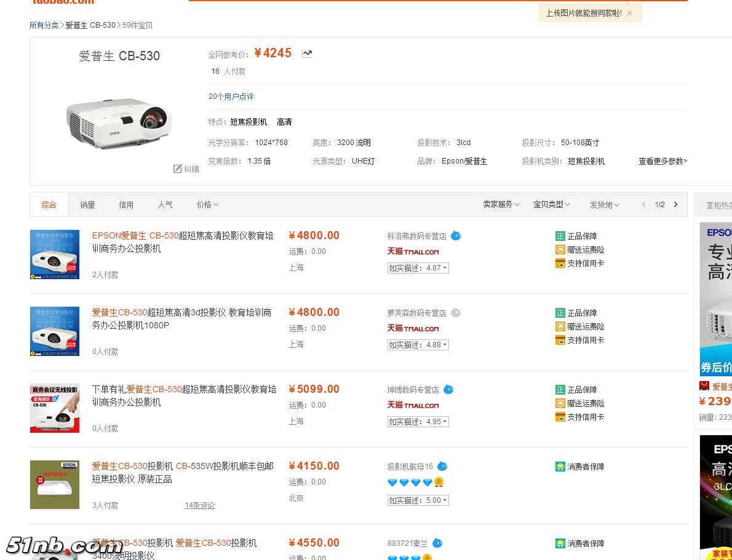The image size is (732, 560).
Task: Click the 纠错 pencil icon under the product image
Action: click(178, 168)
